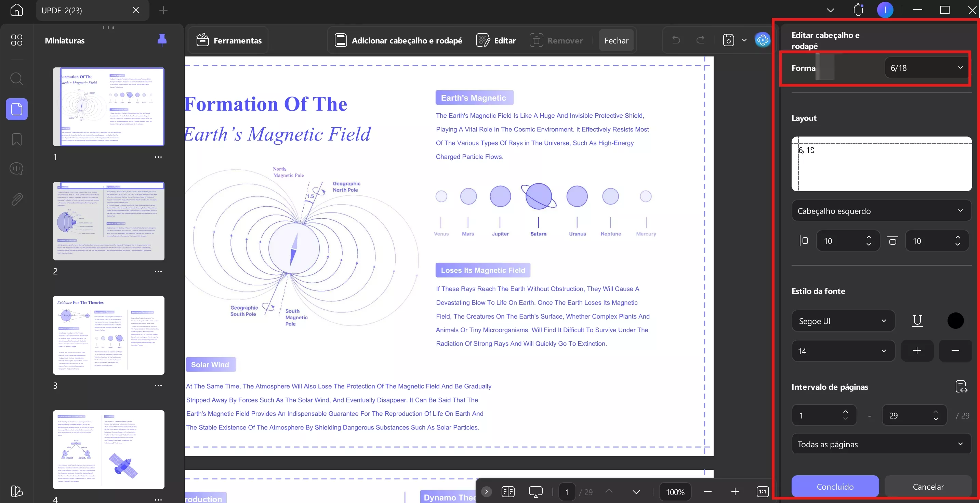Open a new tab with plus icon
This screenshot has width=980, height=503.
tap(163, 10)
